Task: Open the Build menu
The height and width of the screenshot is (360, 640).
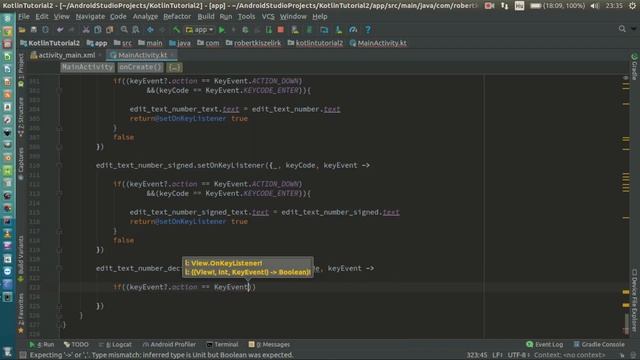Action: pyautogui.click(x=206, y=17)
